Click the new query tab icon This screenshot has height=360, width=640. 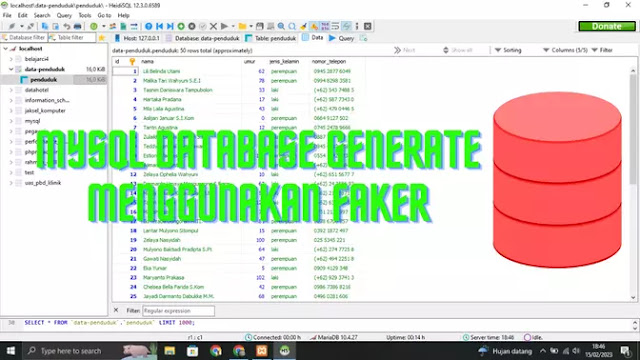363,38
